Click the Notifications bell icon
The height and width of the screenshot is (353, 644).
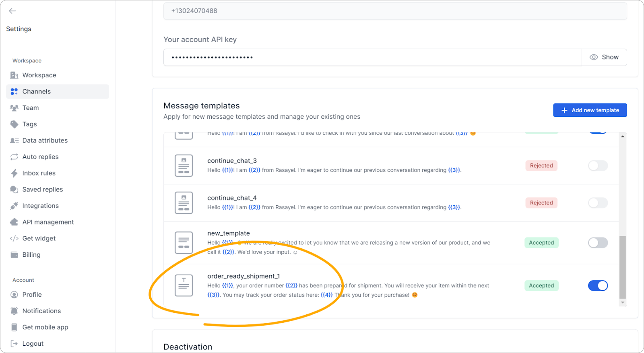pyautogui.click(x=14, y=311)
